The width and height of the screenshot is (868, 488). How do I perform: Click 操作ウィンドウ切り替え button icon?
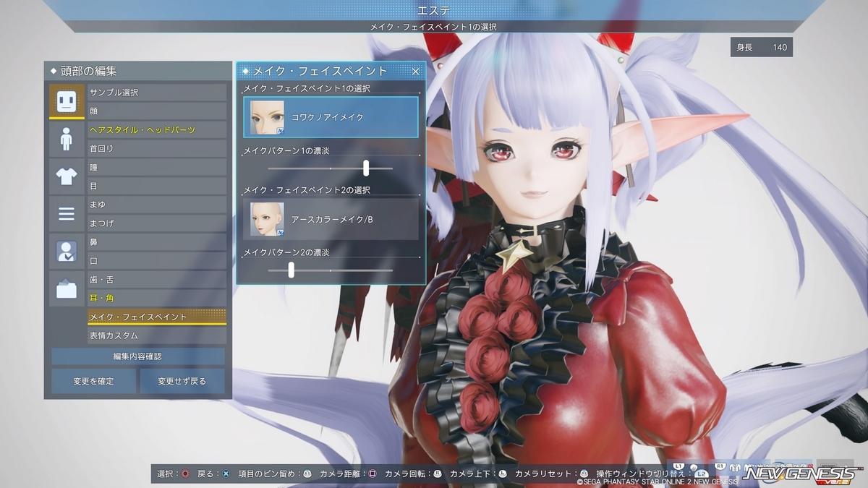point(701,474)
